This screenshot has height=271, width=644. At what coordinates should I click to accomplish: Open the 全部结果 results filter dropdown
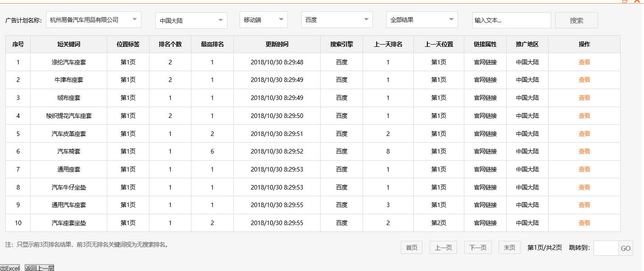(x=422, y=19)
